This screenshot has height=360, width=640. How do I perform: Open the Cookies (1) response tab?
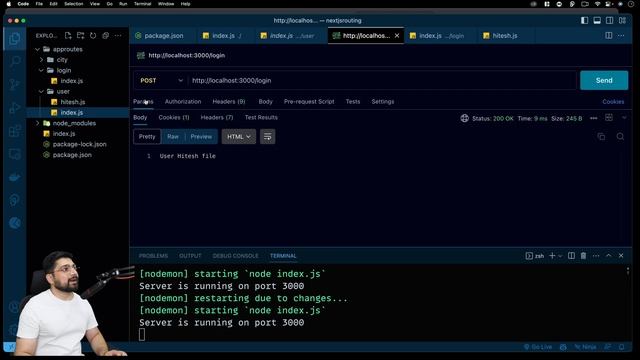pyautogui.click(x=174, y=118)
